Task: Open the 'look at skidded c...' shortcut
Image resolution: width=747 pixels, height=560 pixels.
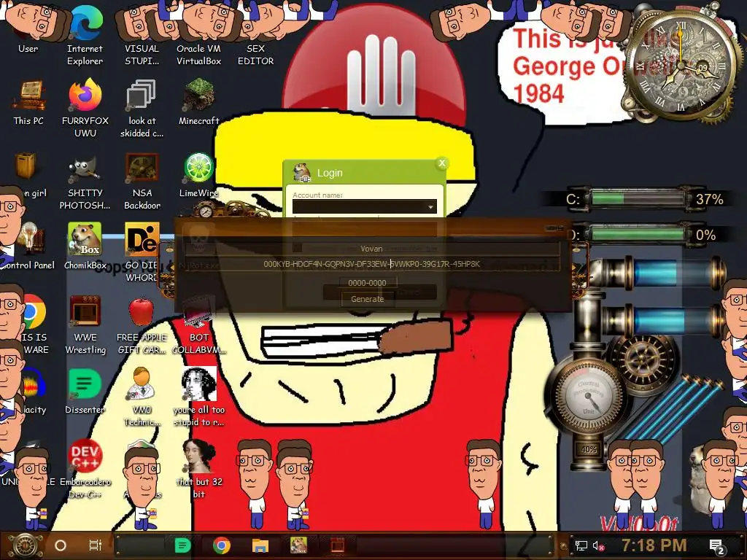Action: tap(142, 108)
